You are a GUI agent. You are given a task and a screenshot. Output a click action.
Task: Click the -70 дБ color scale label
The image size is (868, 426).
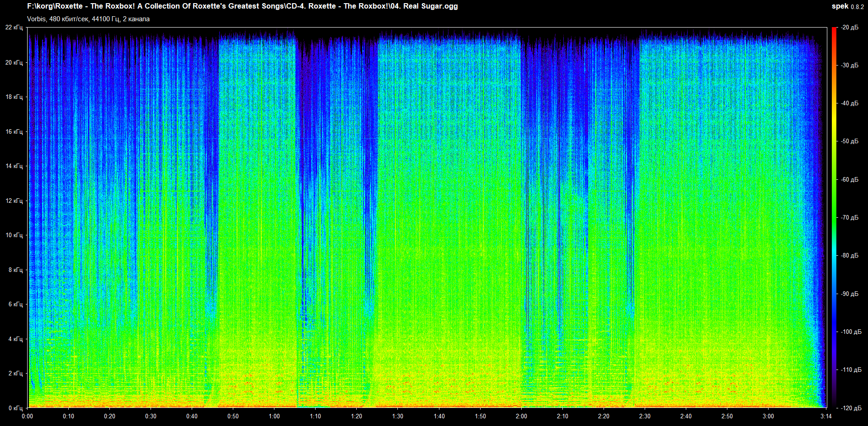point(849,218)
